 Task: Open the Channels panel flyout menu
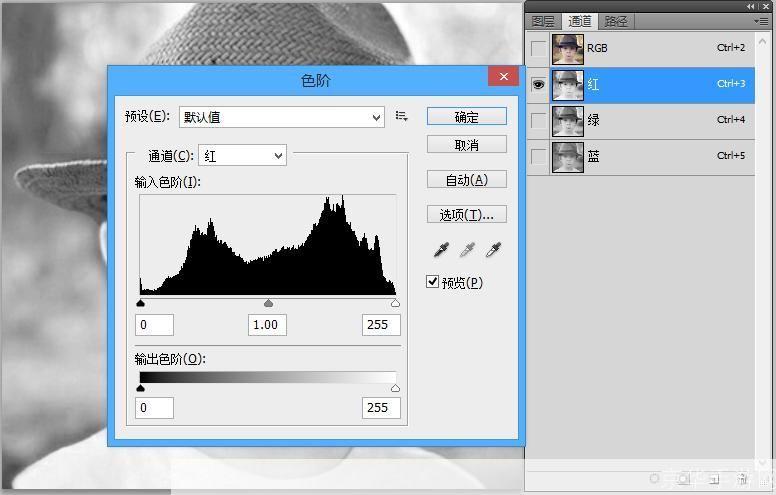761,21
